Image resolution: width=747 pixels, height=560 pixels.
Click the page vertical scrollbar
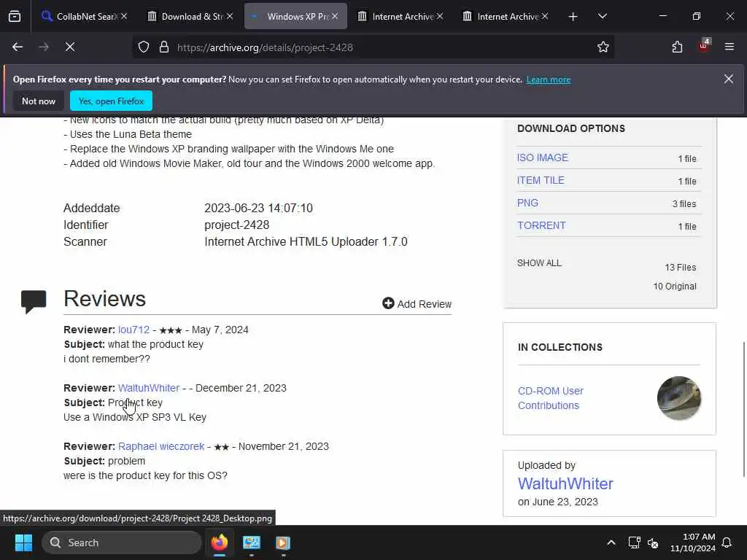[743, 408]
